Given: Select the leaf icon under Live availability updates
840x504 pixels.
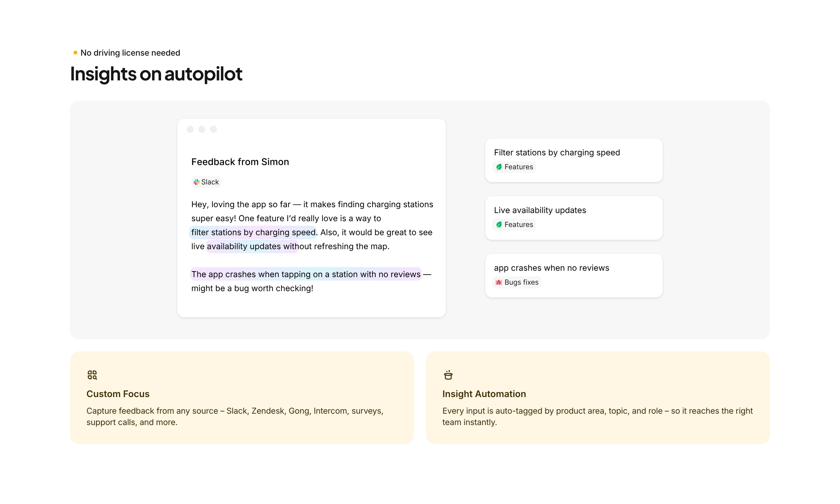Looking at the screenshot, I should (499, 225).
